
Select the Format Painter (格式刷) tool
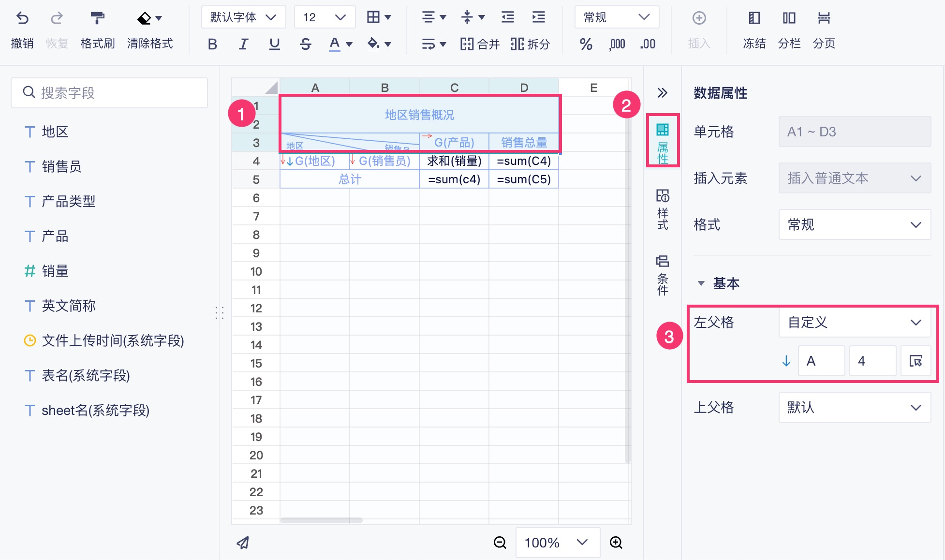(97, 18)
